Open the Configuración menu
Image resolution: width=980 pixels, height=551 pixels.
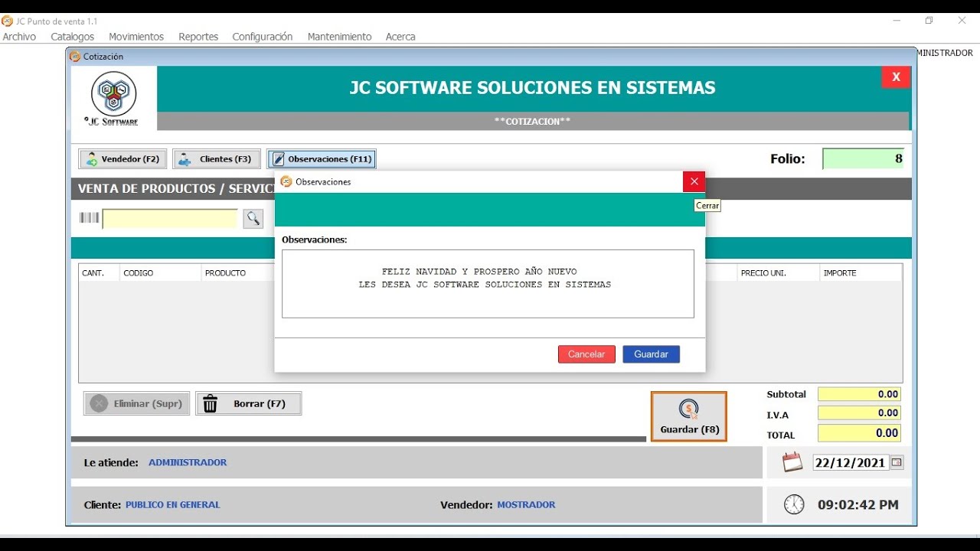point(263,37)
